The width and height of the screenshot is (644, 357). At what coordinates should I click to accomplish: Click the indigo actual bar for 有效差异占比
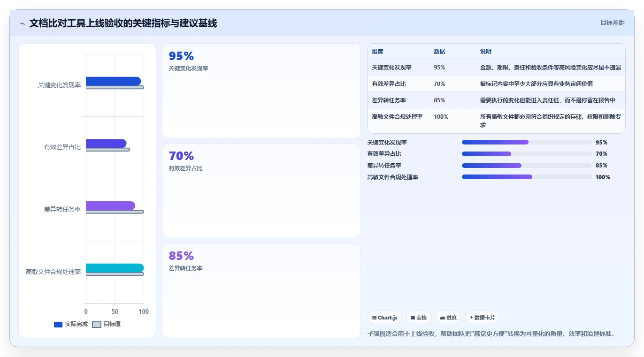(x=106, y=144)
